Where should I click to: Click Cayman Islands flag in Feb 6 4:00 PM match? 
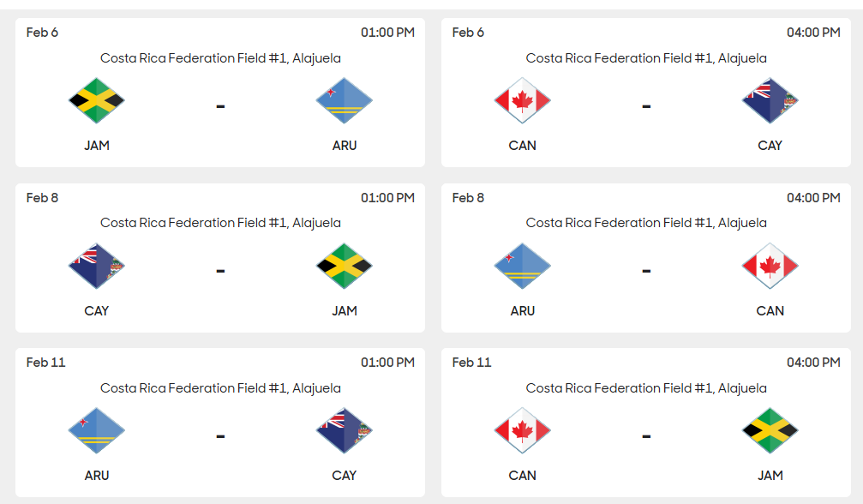[x=770, y=101]
